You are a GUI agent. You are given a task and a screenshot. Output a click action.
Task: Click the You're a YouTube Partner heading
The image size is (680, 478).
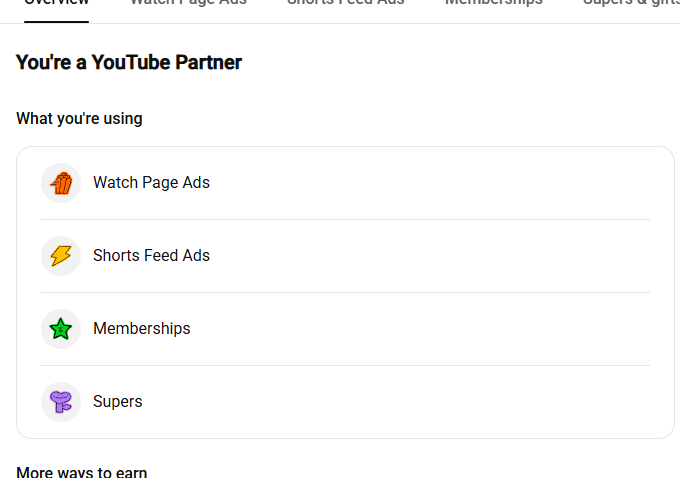pos(129,62)
